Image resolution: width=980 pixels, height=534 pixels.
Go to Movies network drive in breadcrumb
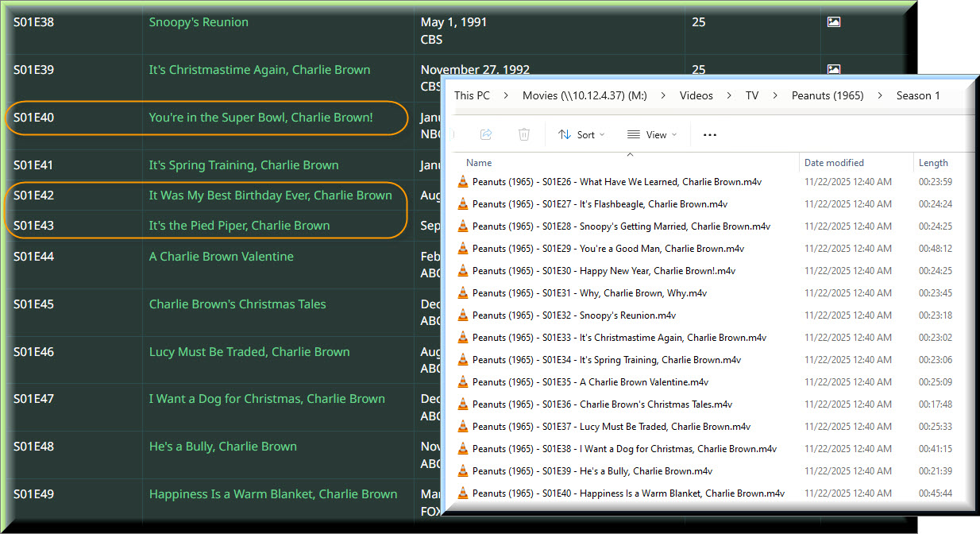585,95
